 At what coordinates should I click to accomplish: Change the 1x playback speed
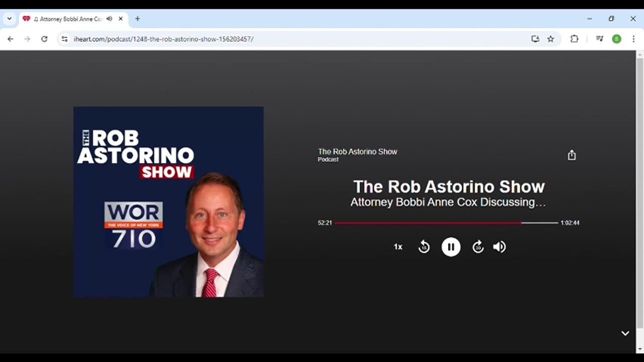pyautogui.click(x=398, y=247)
